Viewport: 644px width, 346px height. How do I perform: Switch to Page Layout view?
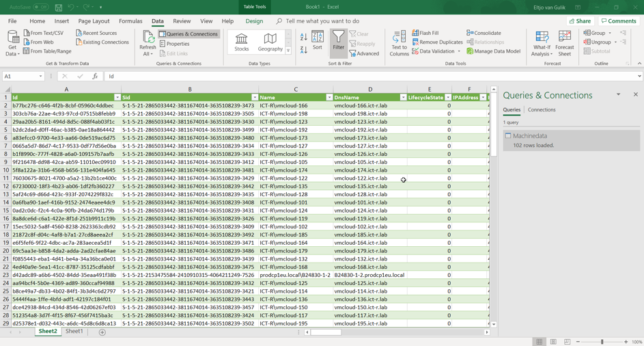553,342
